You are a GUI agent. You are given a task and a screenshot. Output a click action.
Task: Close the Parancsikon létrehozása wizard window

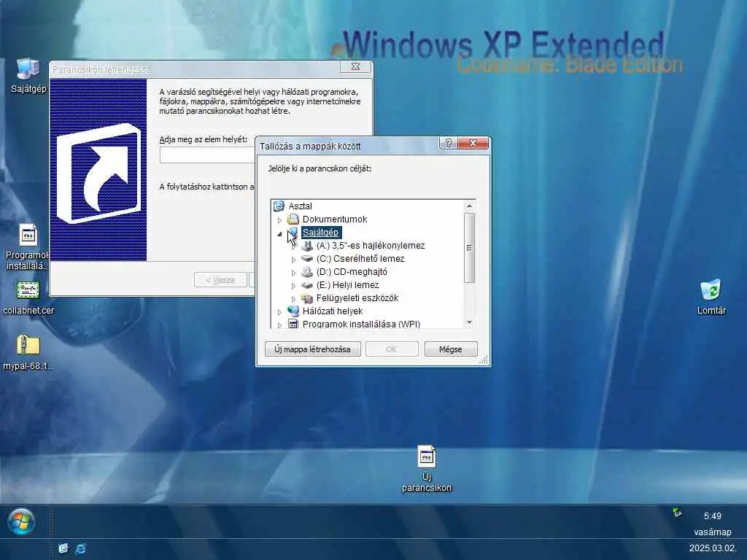355,66
